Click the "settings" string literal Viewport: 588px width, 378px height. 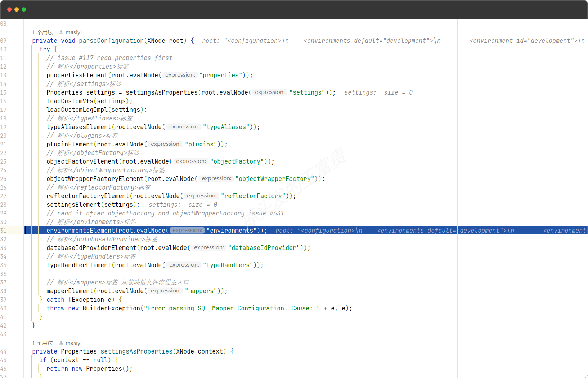click(x=307, y=92)
